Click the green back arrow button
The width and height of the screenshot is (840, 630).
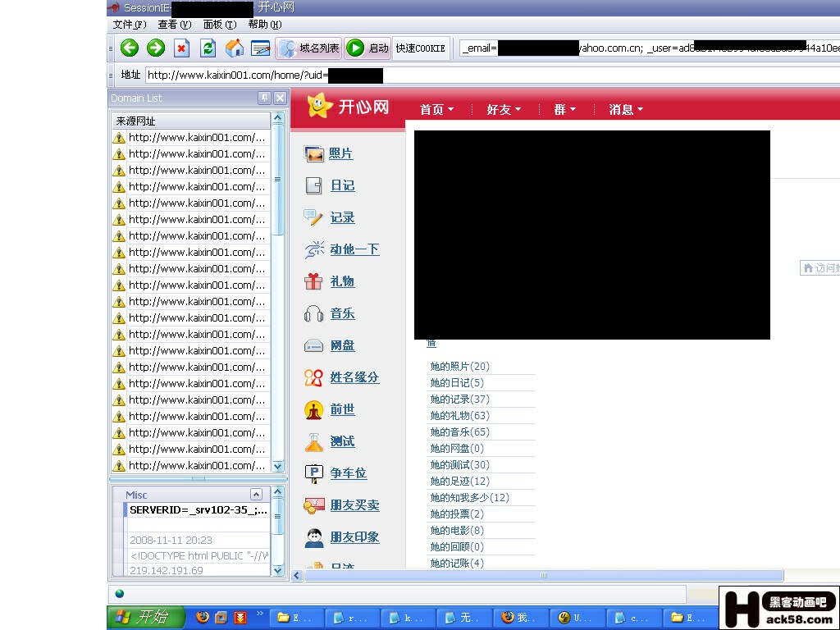(129, 48)
